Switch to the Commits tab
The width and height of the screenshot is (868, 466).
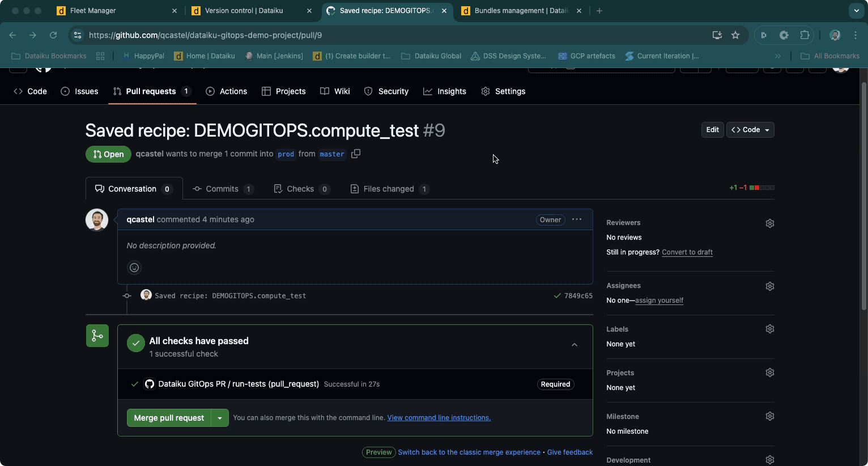pyautogui.click(x=223, y=189)
